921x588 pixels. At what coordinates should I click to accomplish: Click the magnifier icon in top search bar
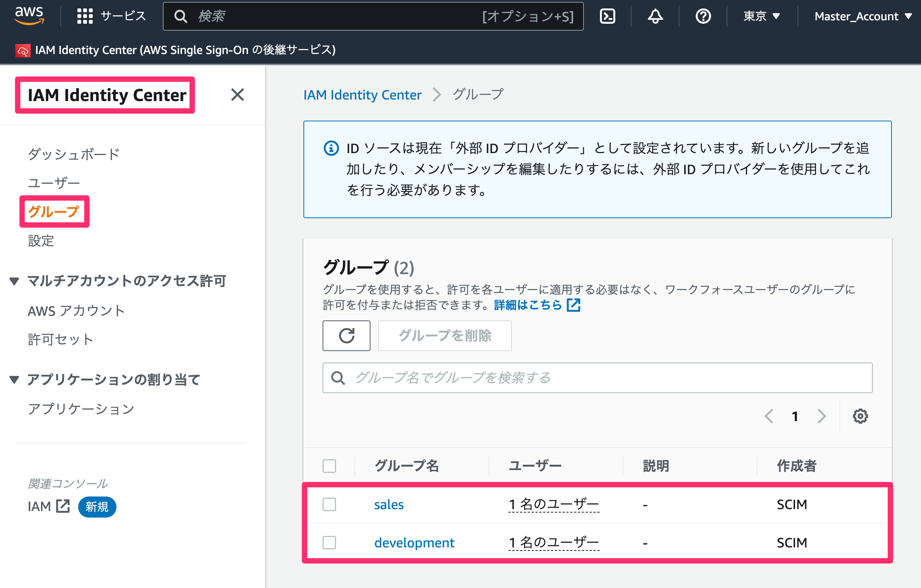[180, 16]
